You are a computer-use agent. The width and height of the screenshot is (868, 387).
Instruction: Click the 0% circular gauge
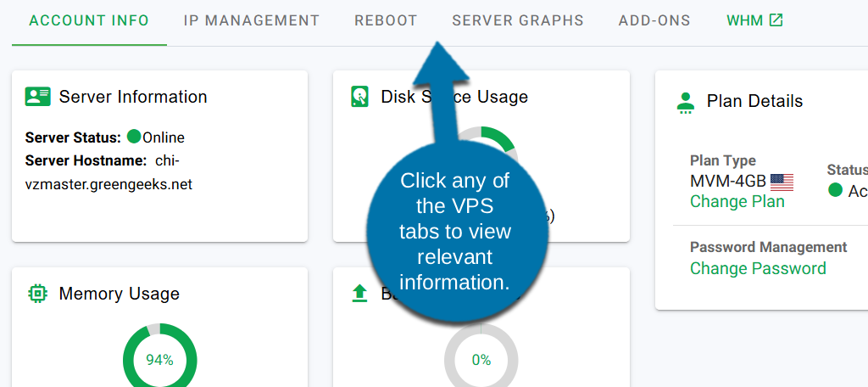[481, 360]
